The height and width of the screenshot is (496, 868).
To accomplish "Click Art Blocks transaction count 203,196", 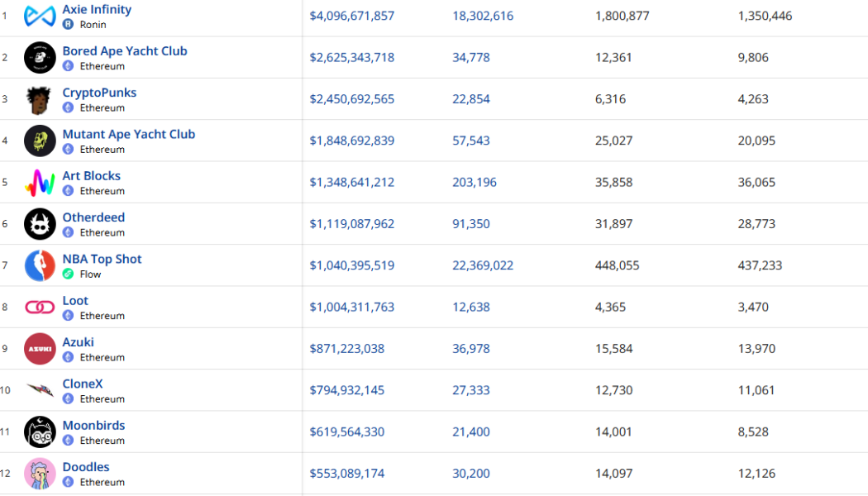I will pyautogui.click(x=475, y=182).
